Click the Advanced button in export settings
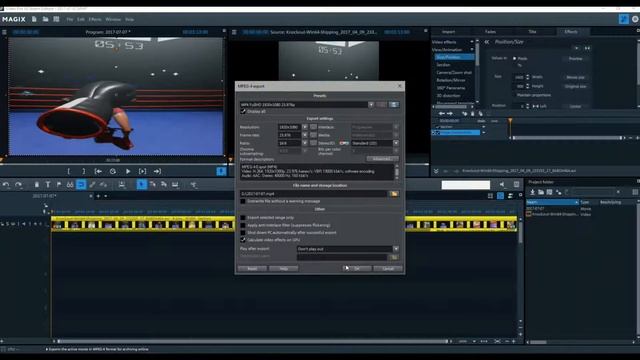The width and height of the screenshot is (640, 360). tap(382, 159)
